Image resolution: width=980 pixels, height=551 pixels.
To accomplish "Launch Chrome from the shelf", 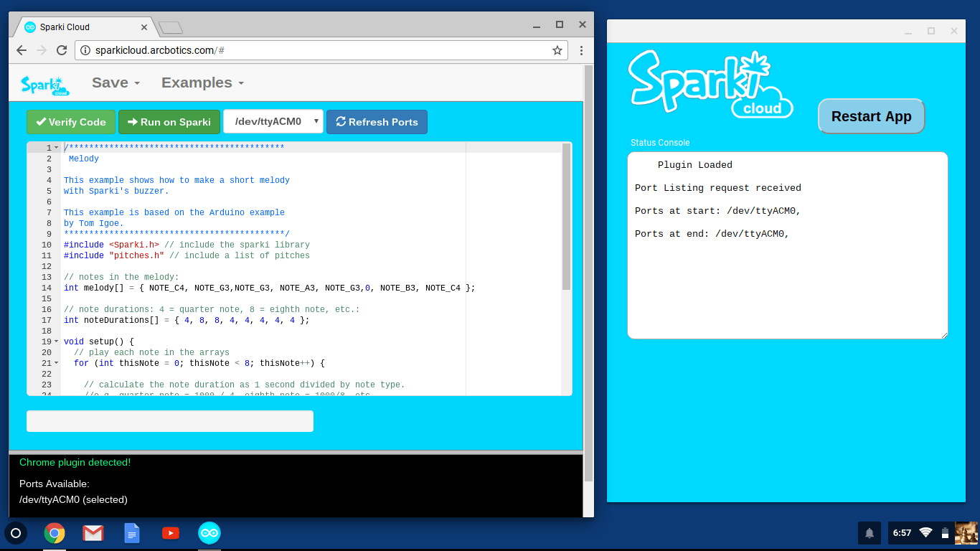I will [55, 533].
